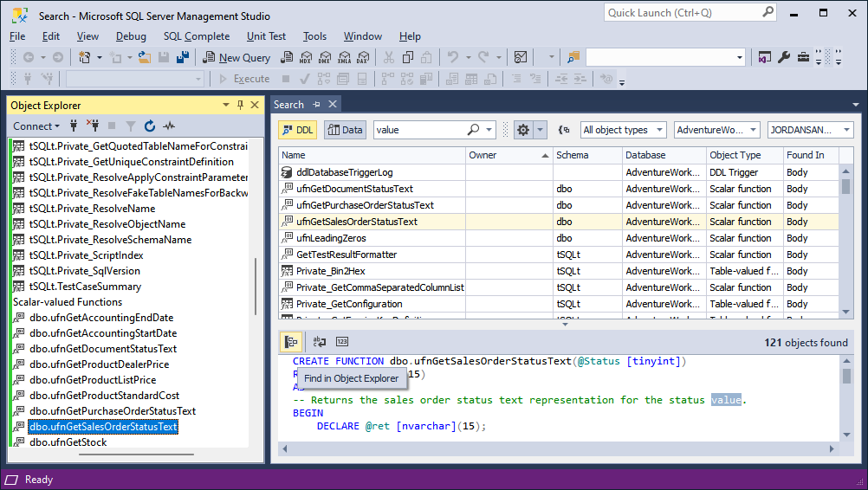This screenshot has width=868, height=490.
Task: Open the View menu
Action: (87, 36)
